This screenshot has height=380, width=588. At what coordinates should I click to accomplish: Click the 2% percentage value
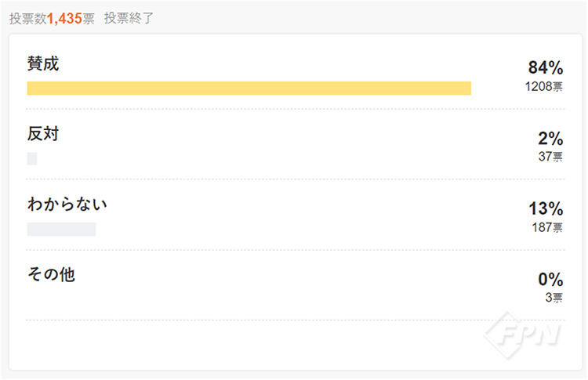click(550, 139)
